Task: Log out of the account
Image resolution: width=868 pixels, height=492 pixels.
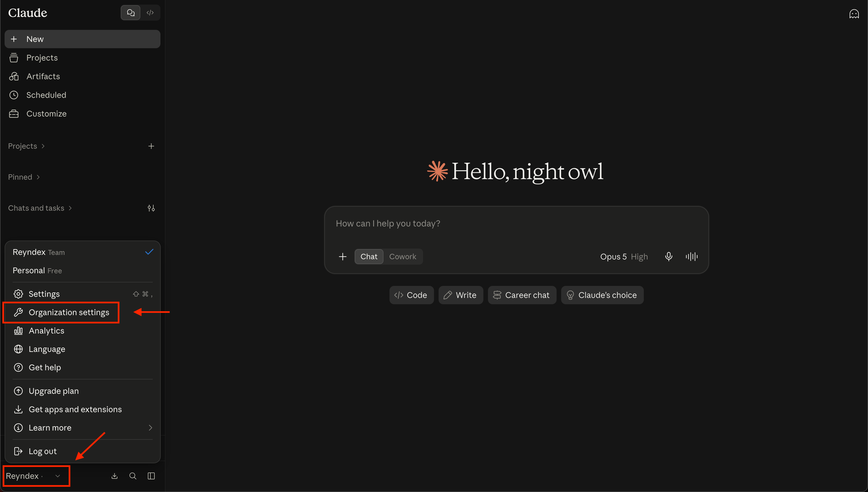Action: coord(82,451)
